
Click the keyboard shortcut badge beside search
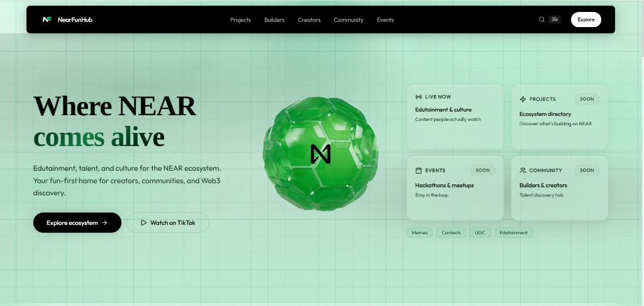coord(555,20)
